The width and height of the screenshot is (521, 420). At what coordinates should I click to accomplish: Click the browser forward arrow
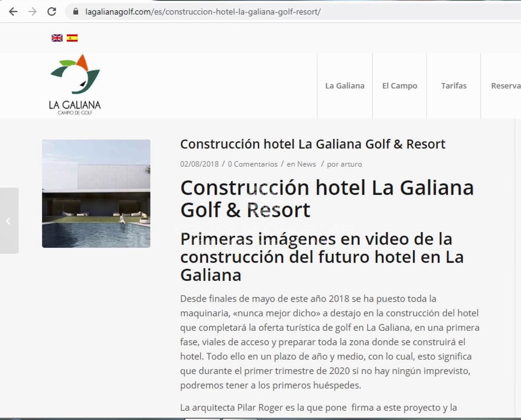pyautogui.click(x=32, y=12)
